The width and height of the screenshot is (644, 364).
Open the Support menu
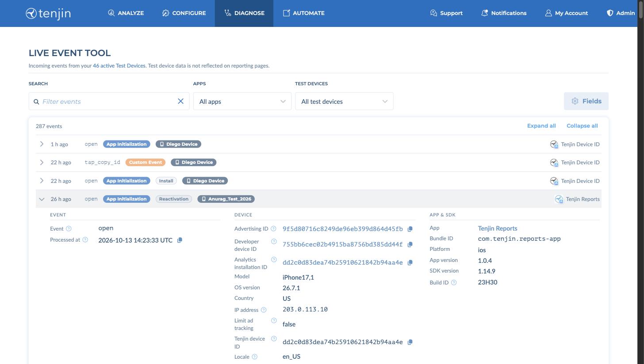click(x=446, y=13)
